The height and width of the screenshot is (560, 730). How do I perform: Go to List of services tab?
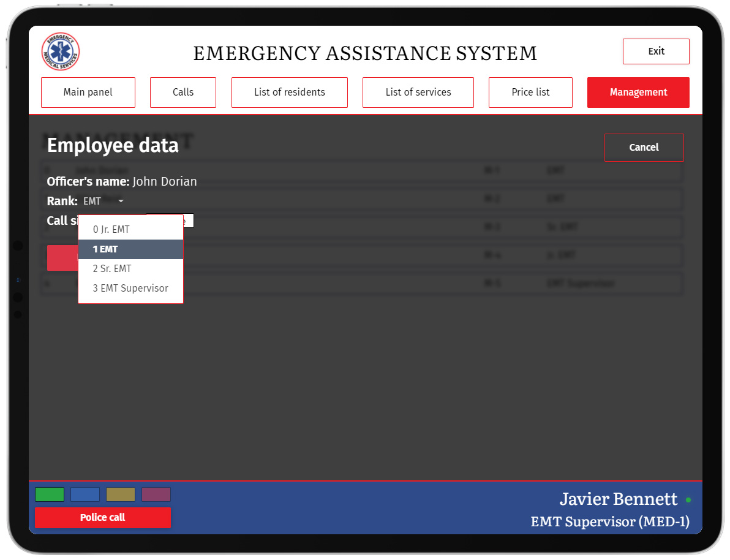tap(418, 93)
